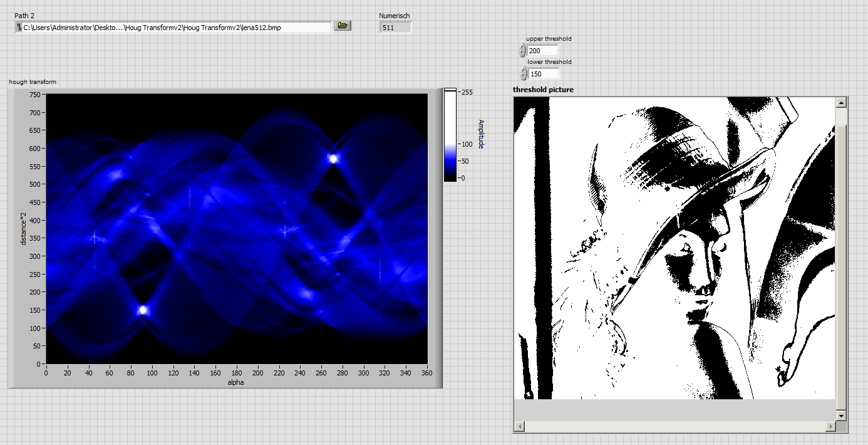Click the 'alpha' x-axis label
The image size is (868, 445).
pos(236,382)
